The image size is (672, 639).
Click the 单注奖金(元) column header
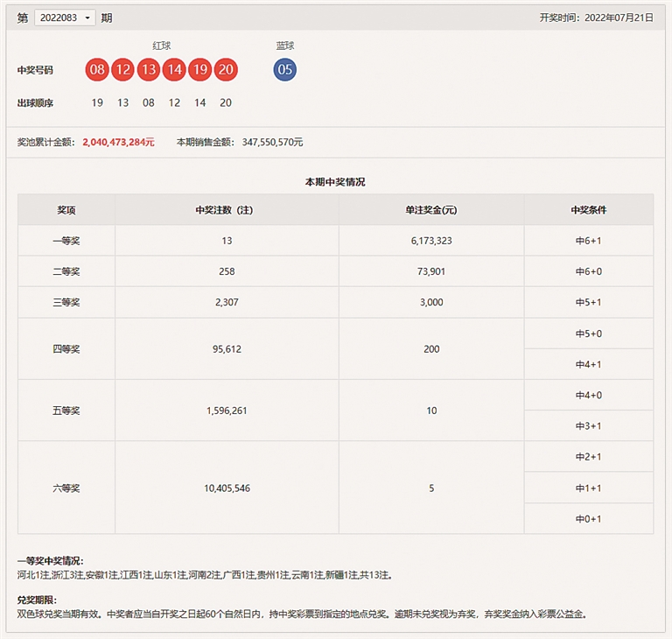pyautogui.click(x=431, y=210)
